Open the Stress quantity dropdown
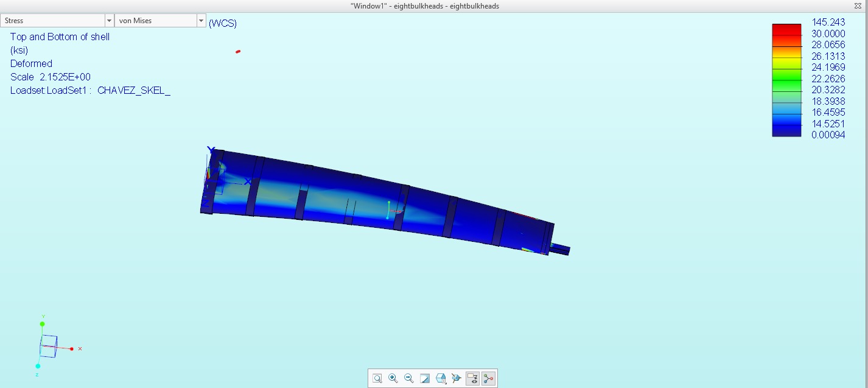This screenshot has height=388, width=868. click(x=57, y=21)
